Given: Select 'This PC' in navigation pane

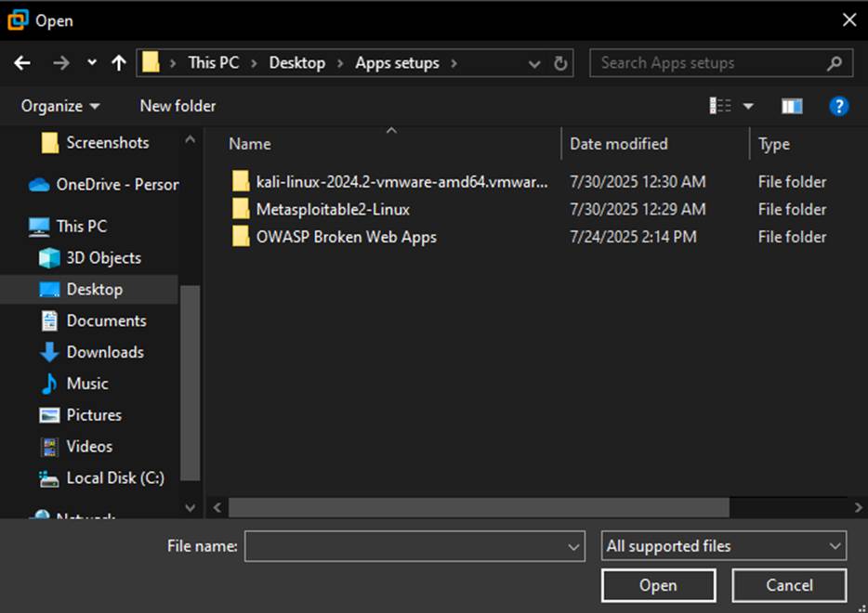Looking at the screenshot, I should point(68,227).
